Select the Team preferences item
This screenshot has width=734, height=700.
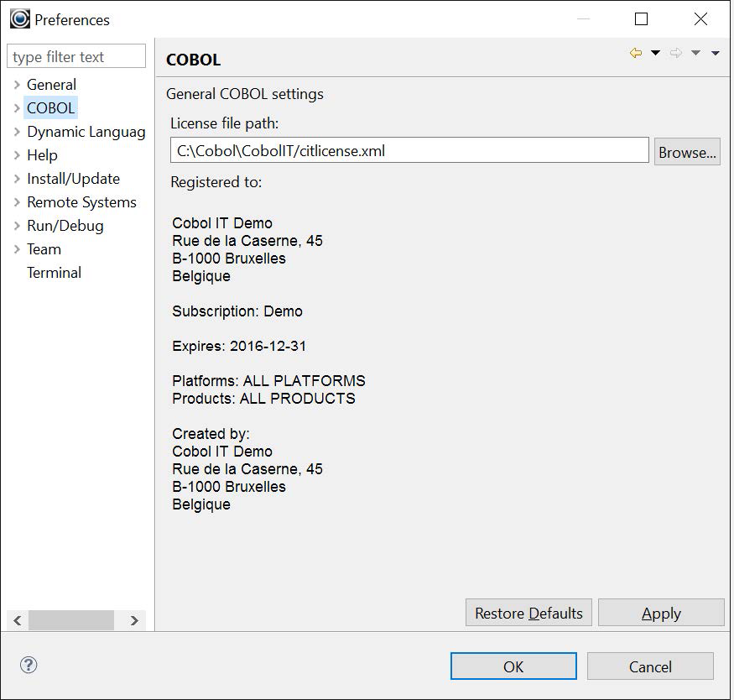point(44,249)
